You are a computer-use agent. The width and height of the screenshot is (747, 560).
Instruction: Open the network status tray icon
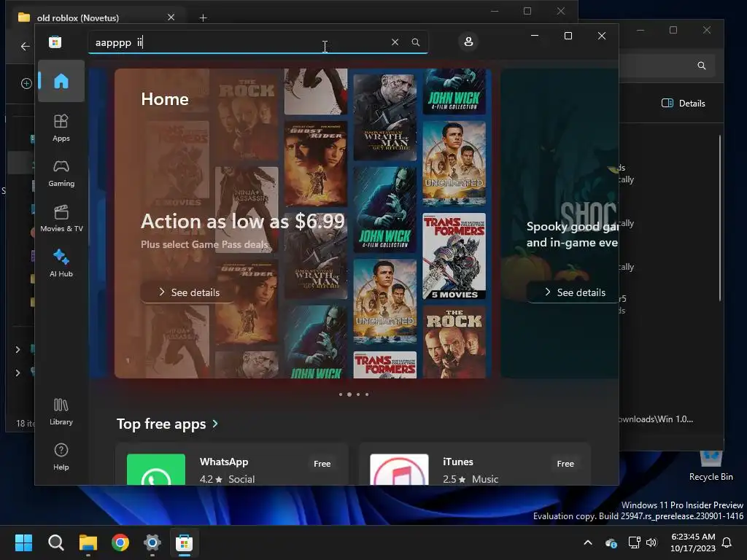point(634,542)
